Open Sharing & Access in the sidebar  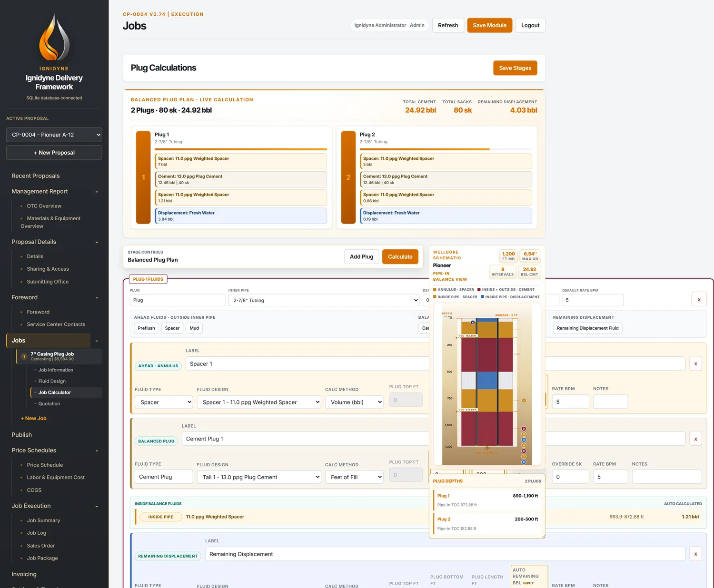[48, 269]
